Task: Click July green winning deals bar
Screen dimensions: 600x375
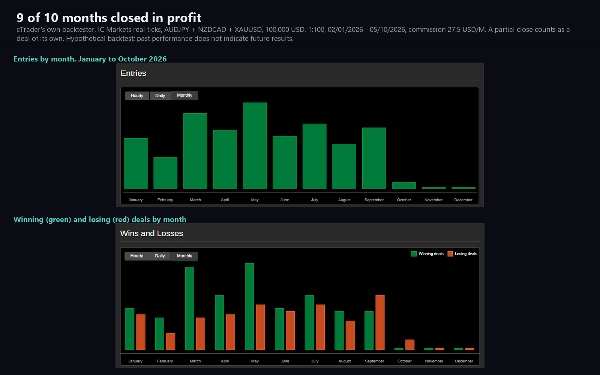Action: pos(309,323)
